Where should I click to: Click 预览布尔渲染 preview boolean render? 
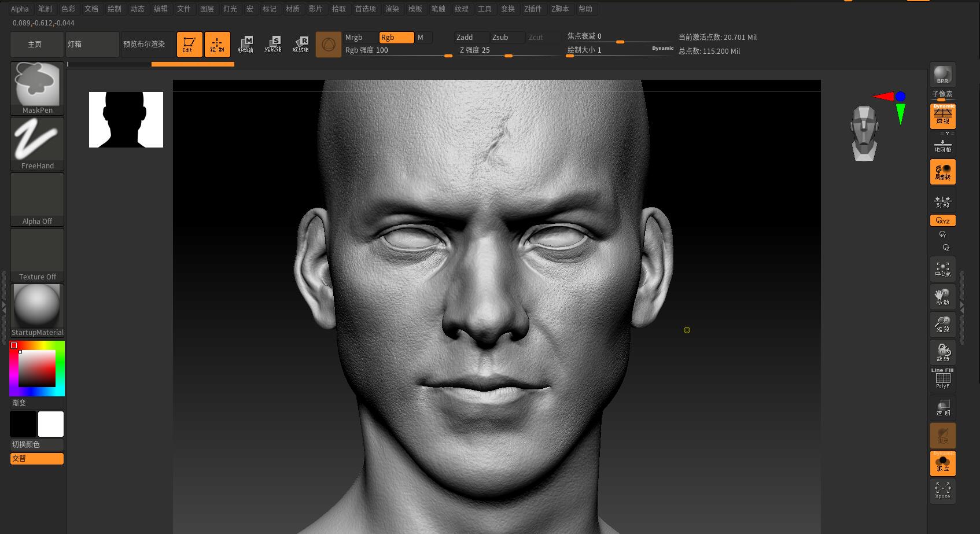(x=148, y=44)
